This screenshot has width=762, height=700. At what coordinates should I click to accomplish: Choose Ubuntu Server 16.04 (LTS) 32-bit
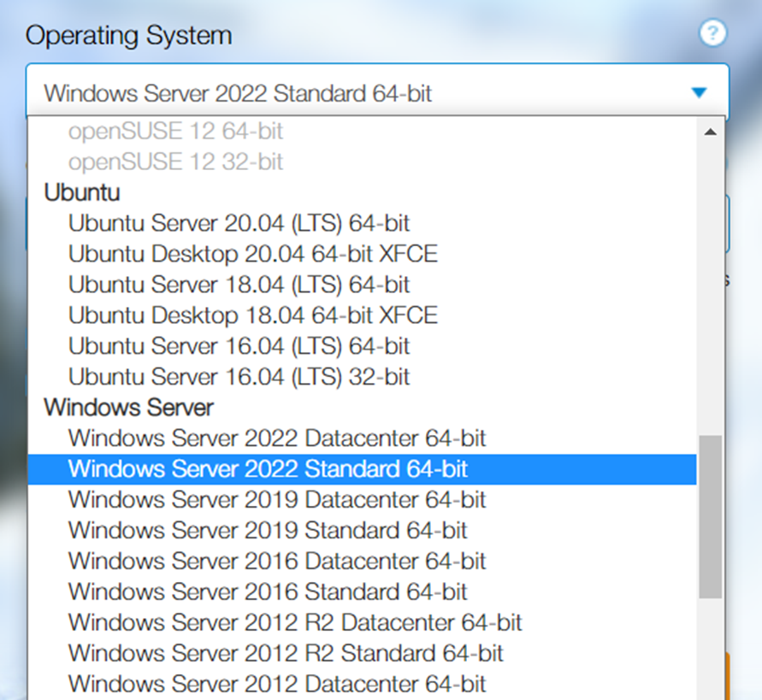click(x=362, y=377)
